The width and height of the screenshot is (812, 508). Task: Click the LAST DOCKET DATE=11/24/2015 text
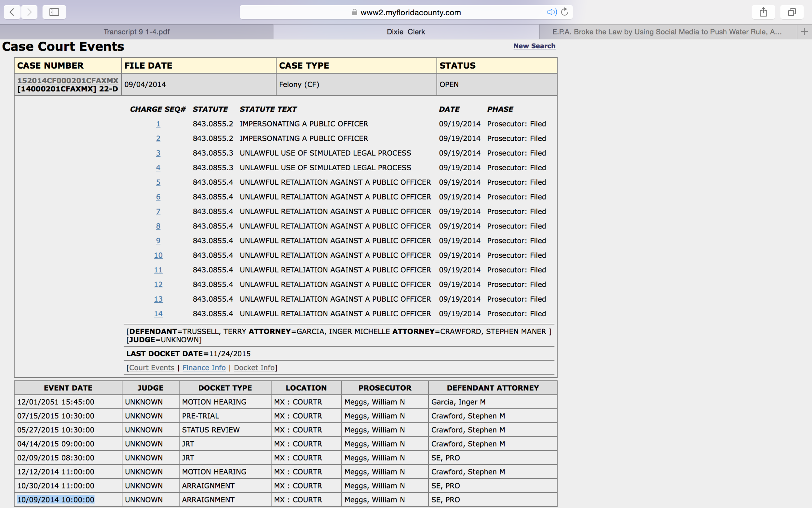[188, 354]
